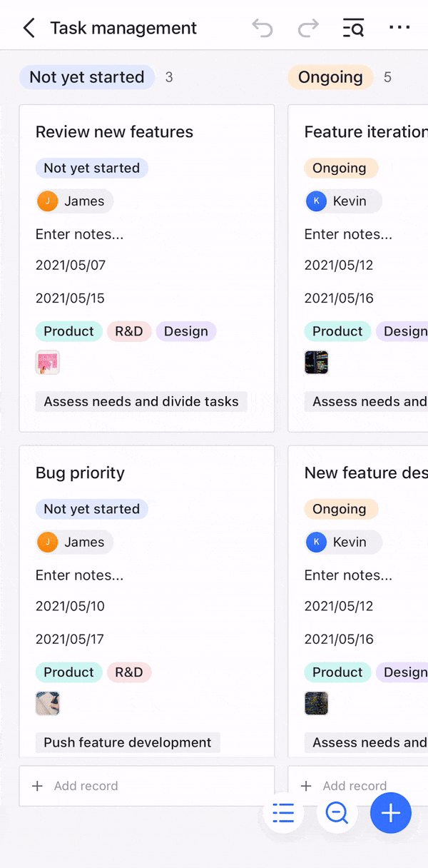Click the Design tag in Review new features

click(x=185, y=331)
